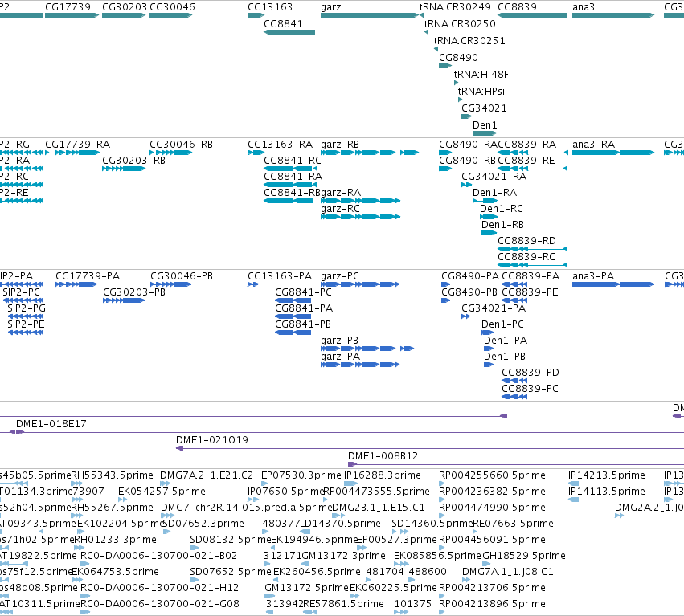Select the ana3-PA protein label
Viewport: 684px width, 616px height.
(593, 276)
